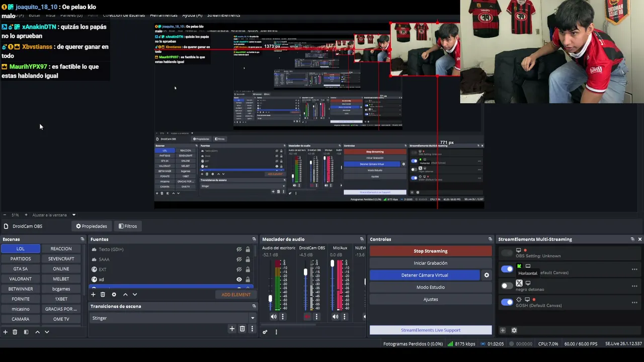The width and height of the screenshot is (644, 362).
Task: Zoom out the preview with minus icon
Action: (5, 215)
